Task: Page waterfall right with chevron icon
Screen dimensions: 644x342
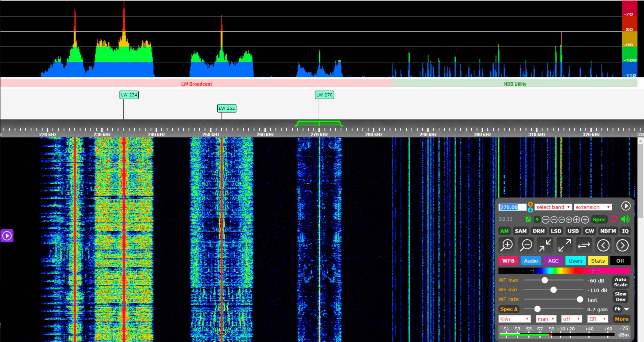Action: [x=622, y=245]
